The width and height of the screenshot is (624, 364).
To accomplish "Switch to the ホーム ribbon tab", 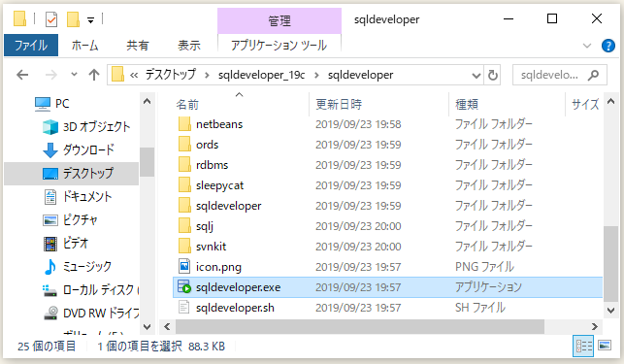I will (x=84, y=45).
